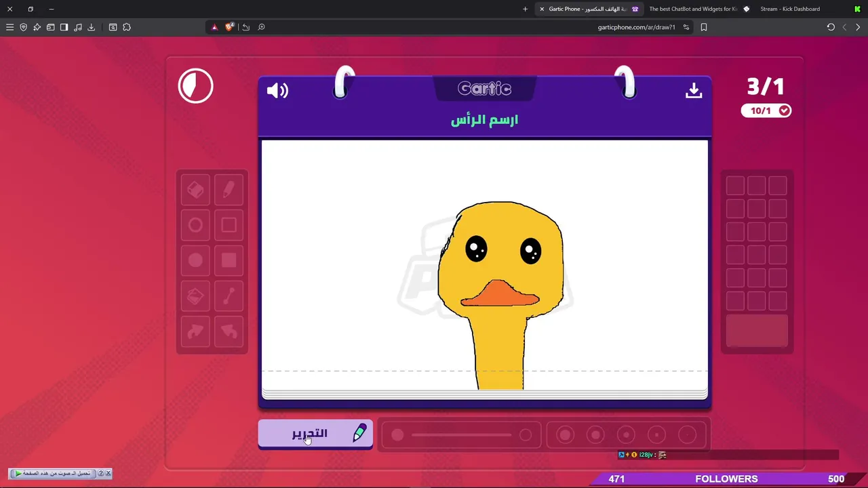Open Brave Shields lion icon
868x488 pixels.
(x=229, y=27)
